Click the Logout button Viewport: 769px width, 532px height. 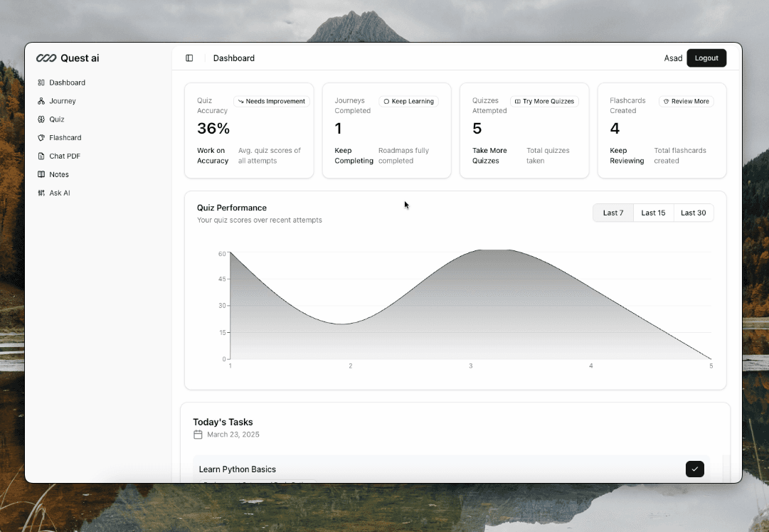point(706,58)
